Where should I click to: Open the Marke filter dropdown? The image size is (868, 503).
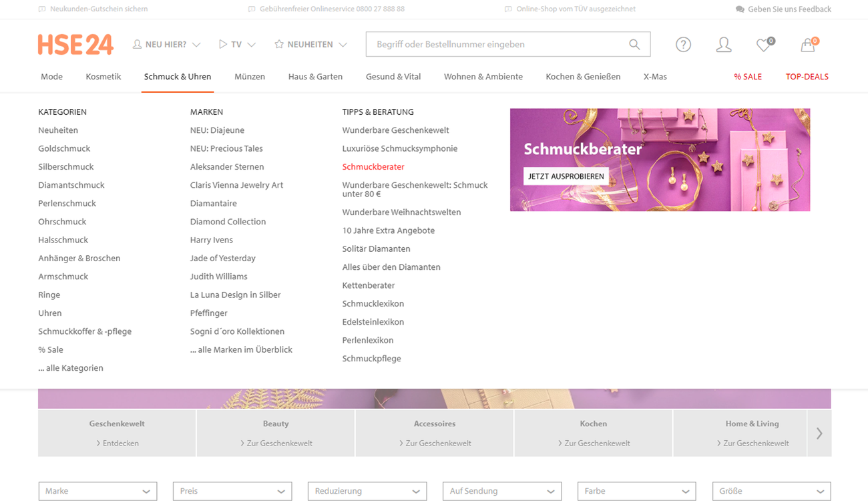97,491
